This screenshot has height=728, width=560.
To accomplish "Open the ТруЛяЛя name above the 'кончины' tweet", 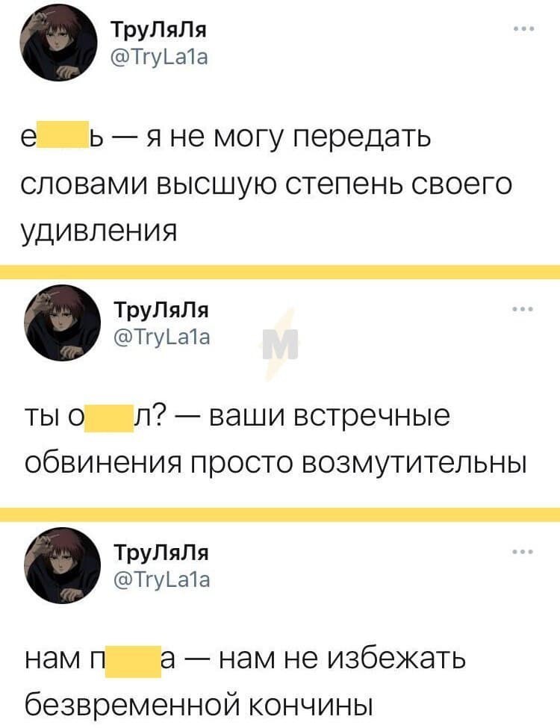I will (x=158, y=553).
